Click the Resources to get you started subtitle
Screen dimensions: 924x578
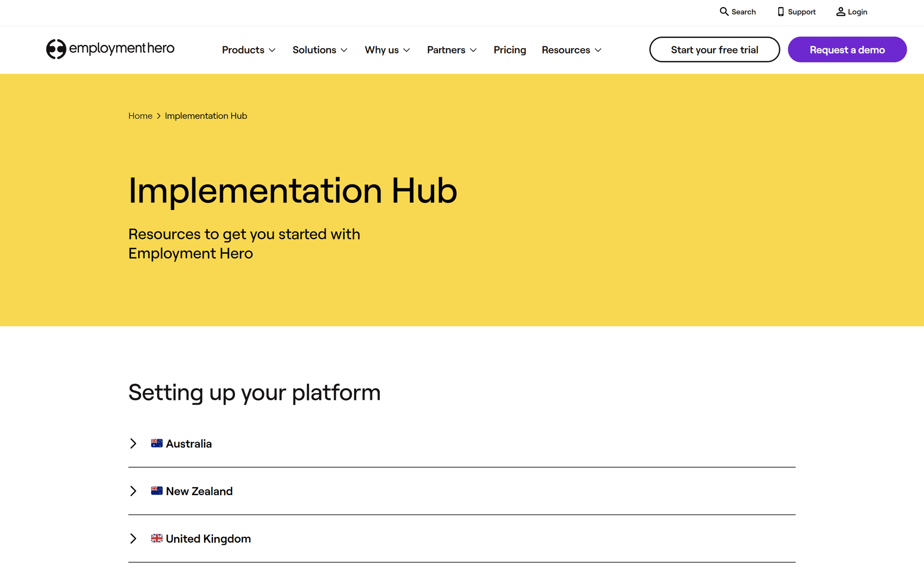(244, 244)
